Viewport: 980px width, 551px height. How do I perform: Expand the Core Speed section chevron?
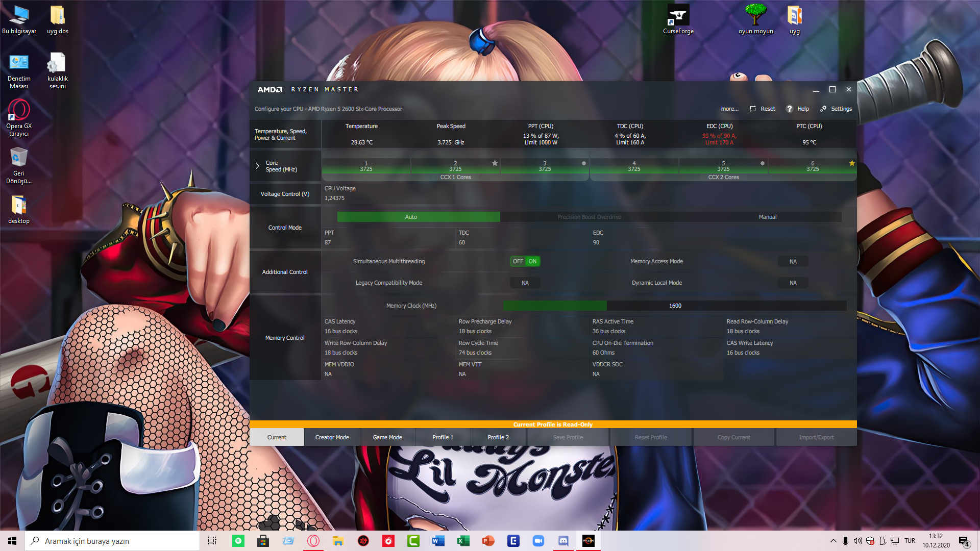[x=258, y=166]
